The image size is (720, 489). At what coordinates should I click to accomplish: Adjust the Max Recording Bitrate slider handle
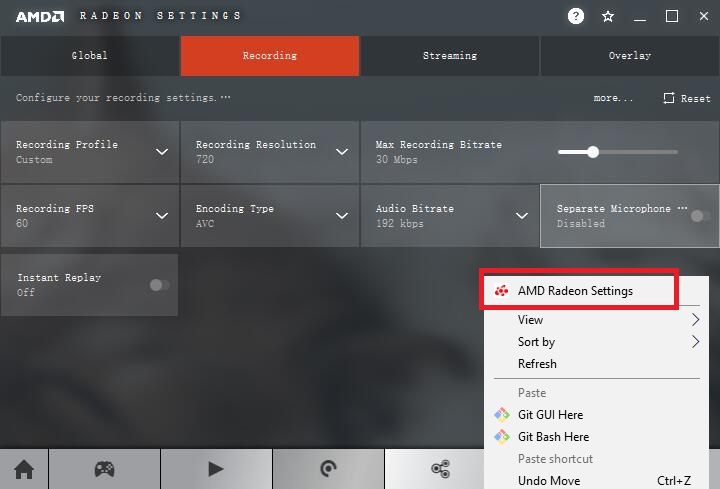tap(593, 152)
